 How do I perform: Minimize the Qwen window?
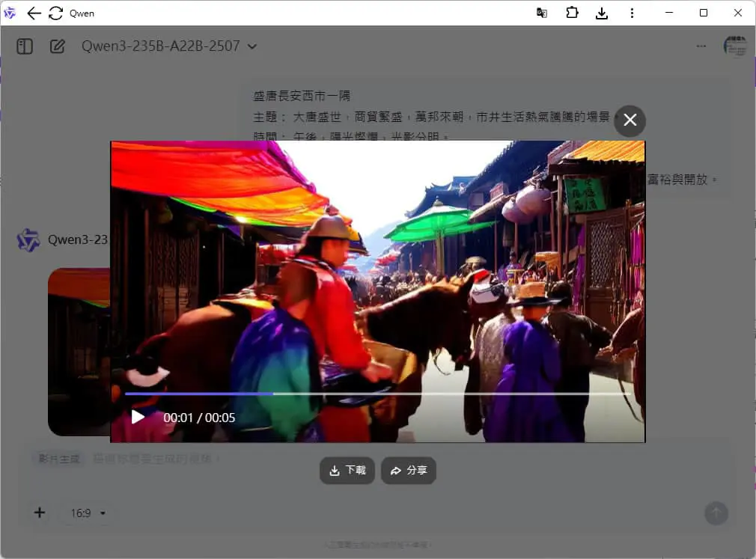pyautogui.click(x=668, y=13)
